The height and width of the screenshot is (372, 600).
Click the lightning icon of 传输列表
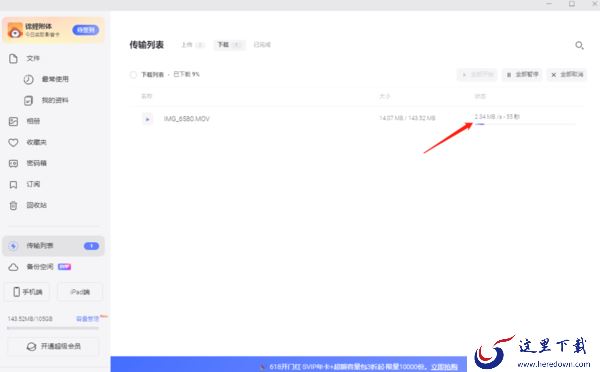(13, 246)
